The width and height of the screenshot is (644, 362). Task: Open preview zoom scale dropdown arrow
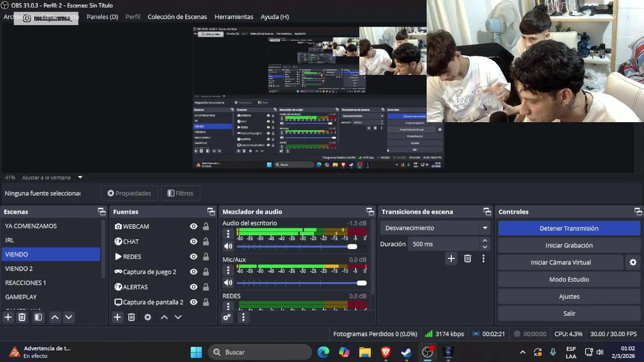[x=80, y=177]
